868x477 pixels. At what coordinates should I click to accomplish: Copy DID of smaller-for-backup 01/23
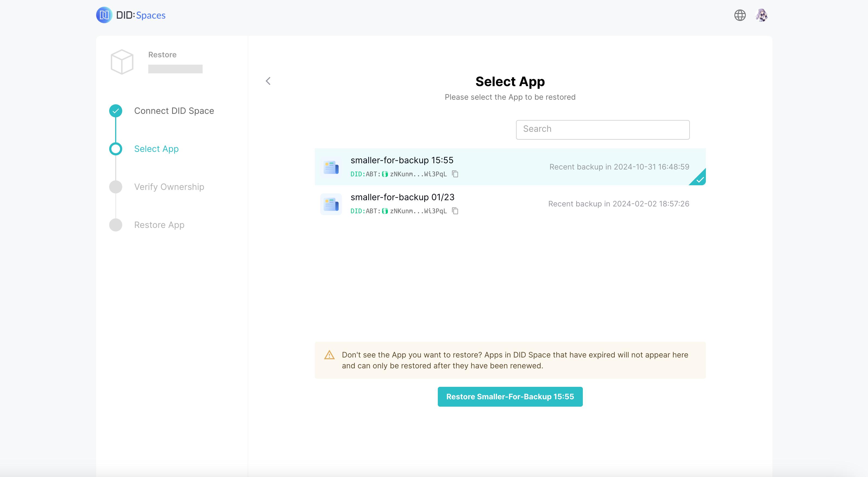click(x=455, y=211)
